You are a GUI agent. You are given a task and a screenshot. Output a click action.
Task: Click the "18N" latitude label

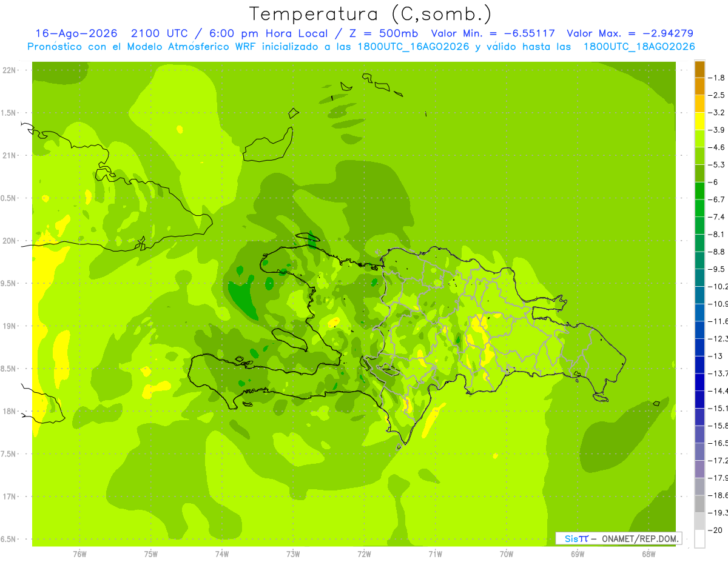(x=10, y=411)
